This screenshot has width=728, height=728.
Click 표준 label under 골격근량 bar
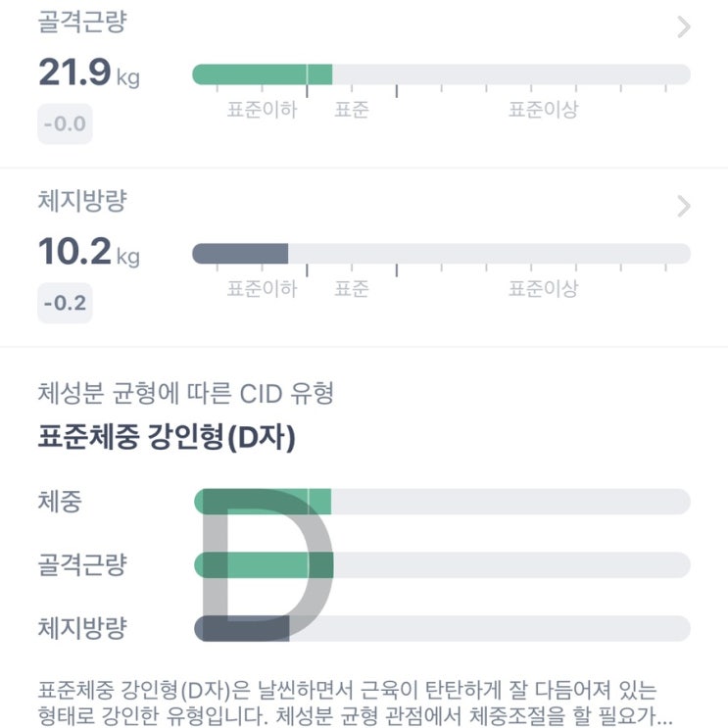(351, 110)
